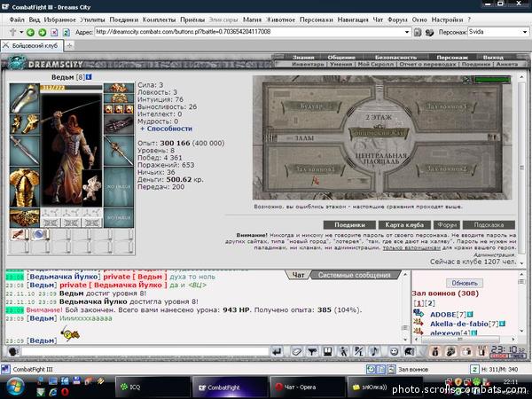Click the blue orb scroll slot
This screenshot has width=532, height=399.
[40, 235]
